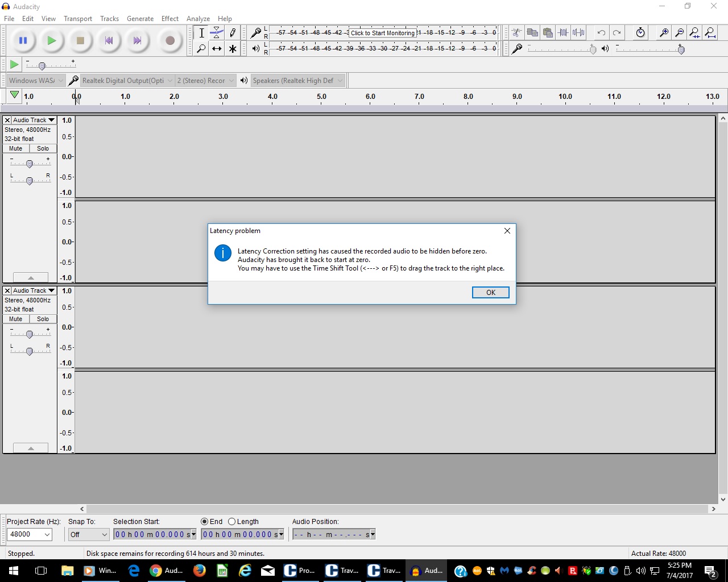Select the Time Shift tool
The height and width of the screenshot is (582, 728).
(217, 49)
